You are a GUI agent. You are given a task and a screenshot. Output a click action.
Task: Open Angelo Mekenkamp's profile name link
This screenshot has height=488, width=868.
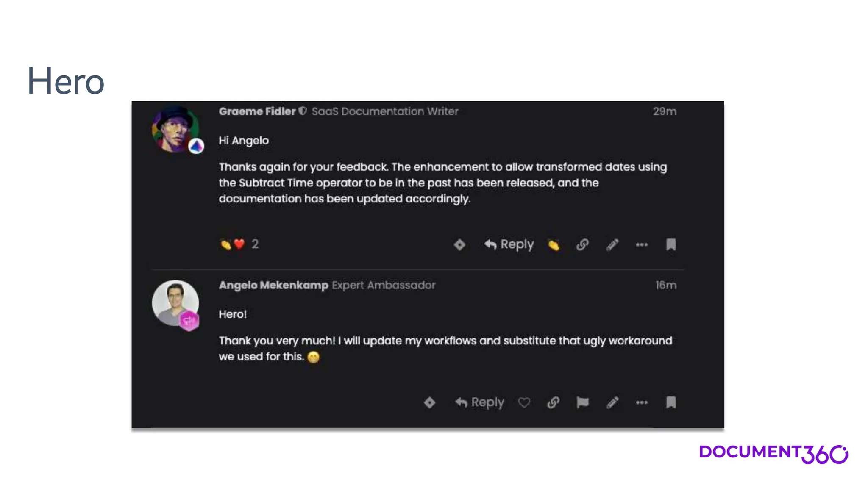click(x=273, y=285)
